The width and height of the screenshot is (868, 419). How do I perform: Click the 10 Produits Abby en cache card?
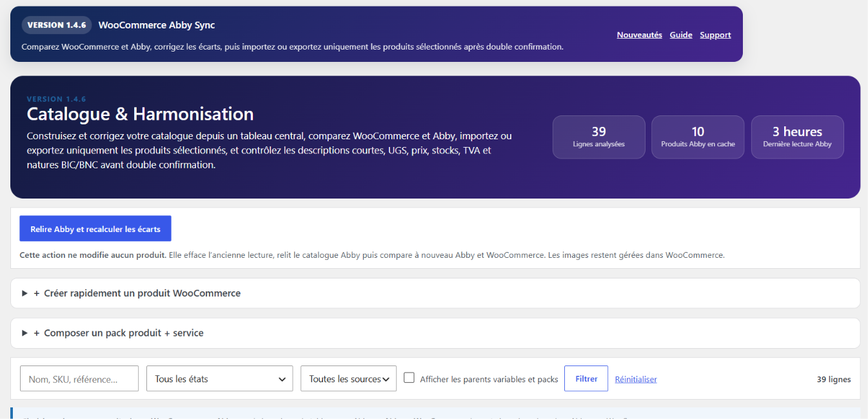click(698, 137)
